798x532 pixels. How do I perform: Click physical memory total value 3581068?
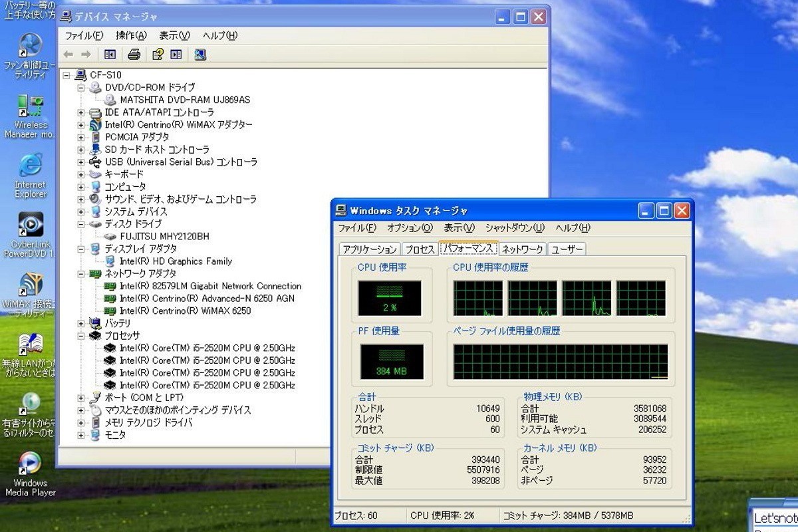(x=650, y=408)
